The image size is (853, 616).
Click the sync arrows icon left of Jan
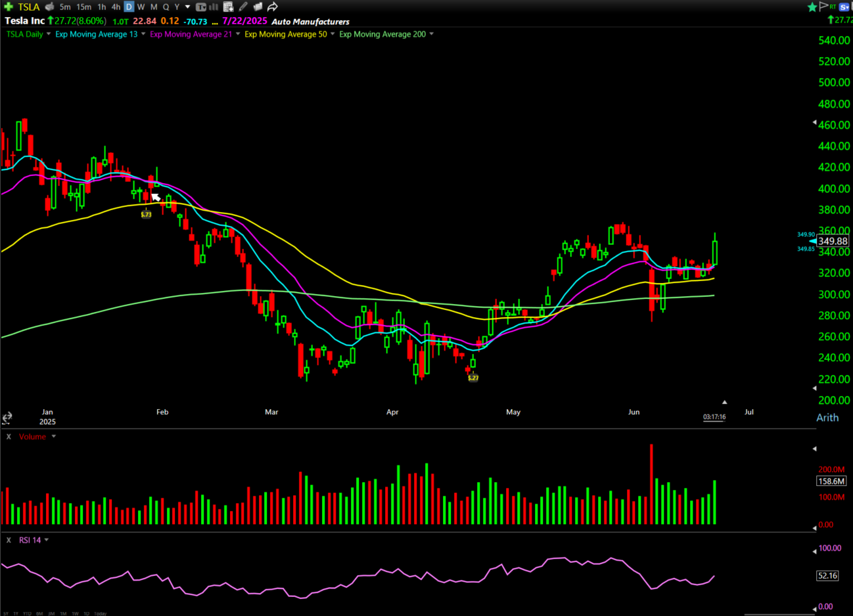[7, 418]
